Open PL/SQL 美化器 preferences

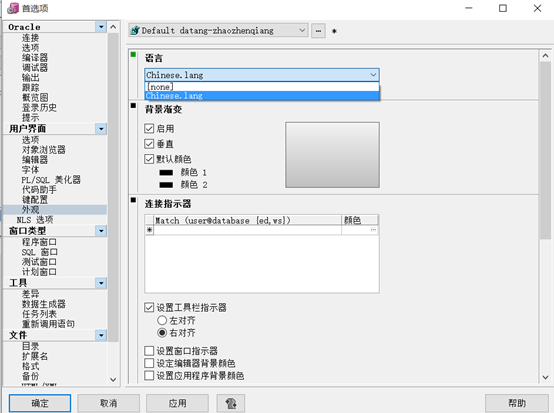tap(51, 179)
